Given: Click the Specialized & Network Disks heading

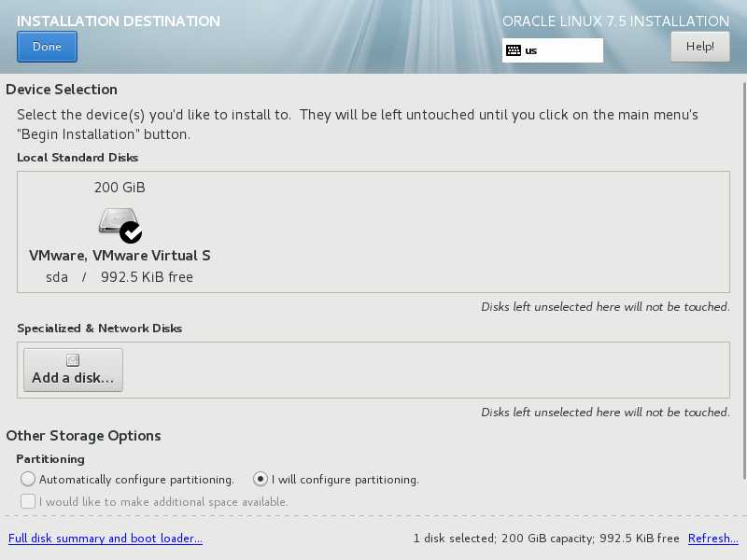Looking at the screenshot, I should point(100,329).
